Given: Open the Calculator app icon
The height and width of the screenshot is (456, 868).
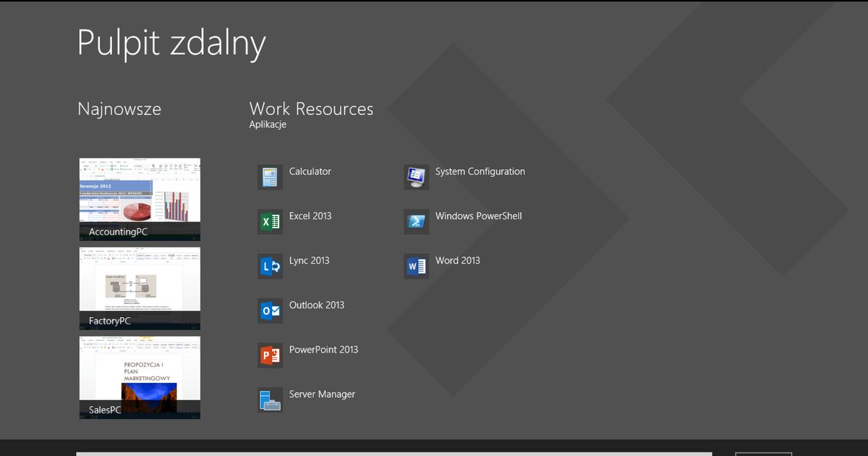Looking at the screenshot, I should point(270,177).
